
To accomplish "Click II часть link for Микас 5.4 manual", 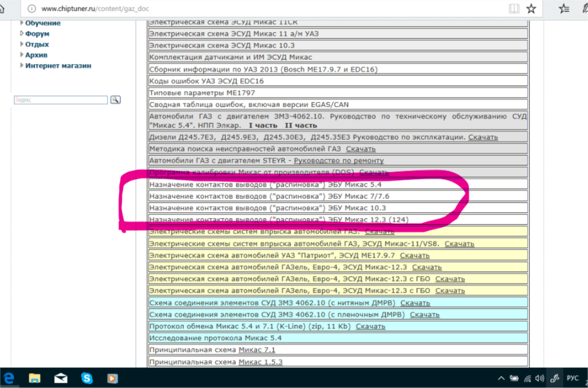I will click(301, 126).
